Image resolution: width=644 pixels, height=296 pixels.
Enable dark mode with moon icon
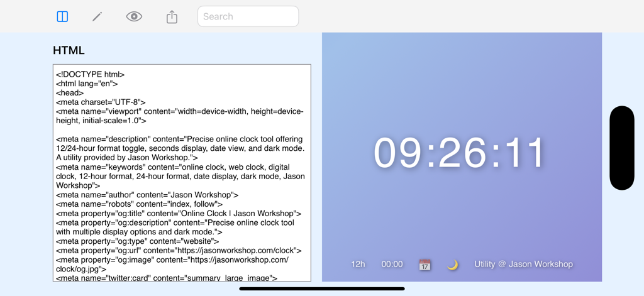[452, 265]
